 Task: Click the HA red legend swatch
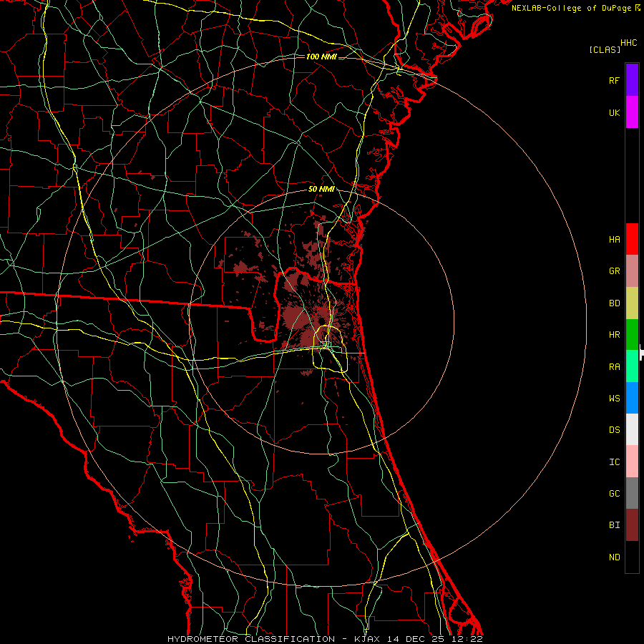(x=632, y=239)
